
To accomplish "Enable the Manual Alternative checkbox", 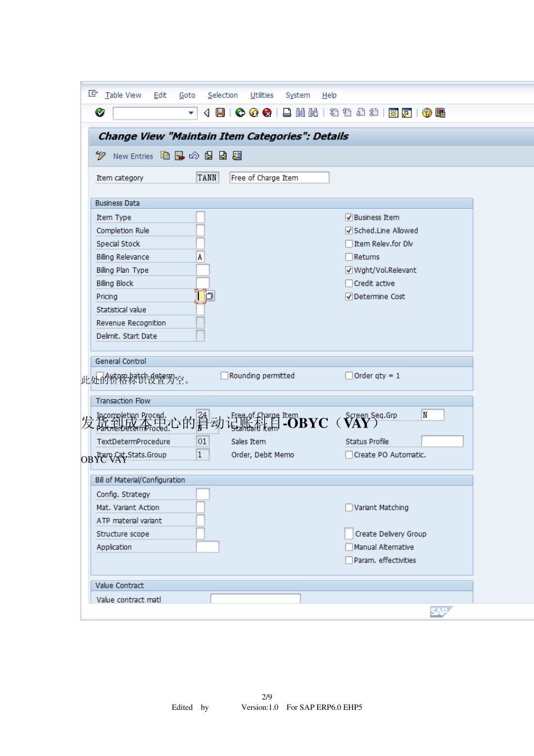I will [349, 547].
